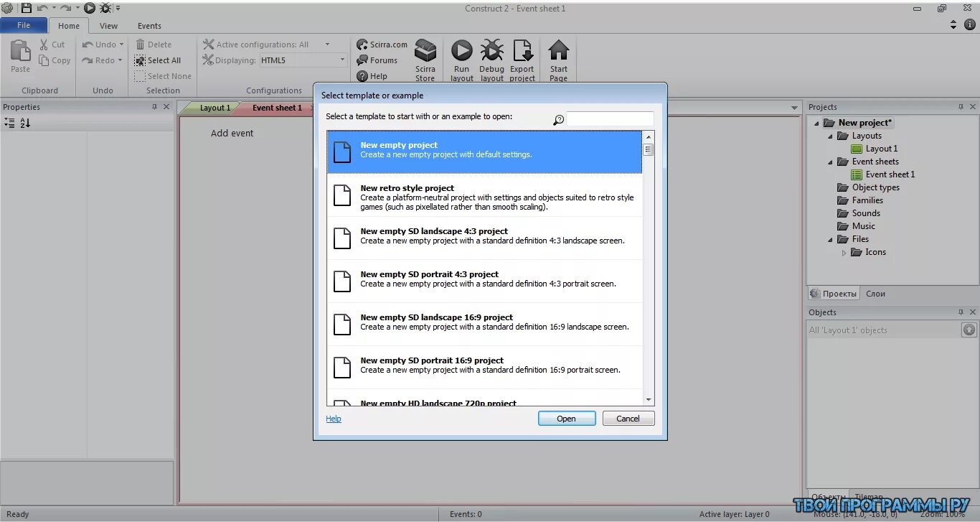Click the template list scrollbar down arrow

tap(649, 400)
